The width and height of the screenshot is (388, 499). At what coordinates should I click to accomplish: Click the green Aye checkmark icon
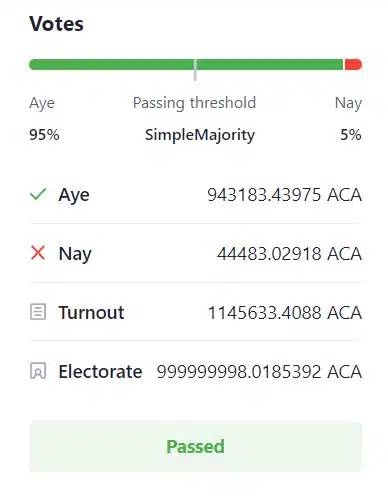pos(38,194)
